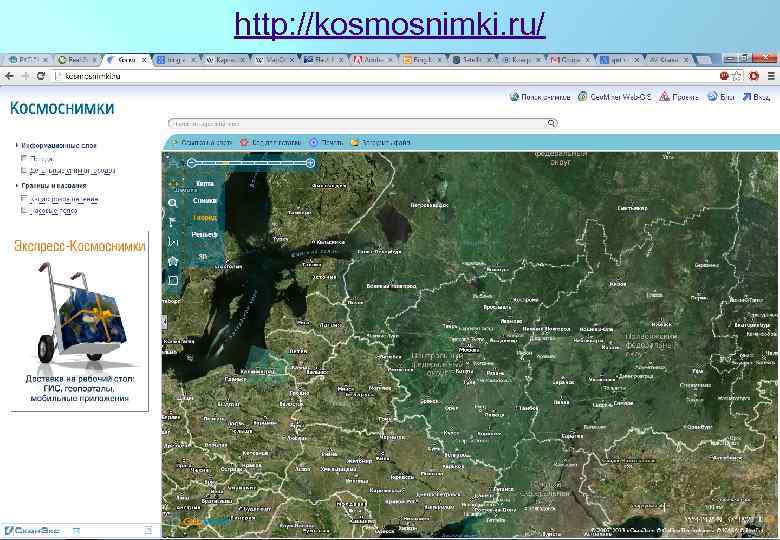This screenshot has width=780, height=540.
Task: Open GeoMixer Web-GIS link
Action: click(614, 97)
